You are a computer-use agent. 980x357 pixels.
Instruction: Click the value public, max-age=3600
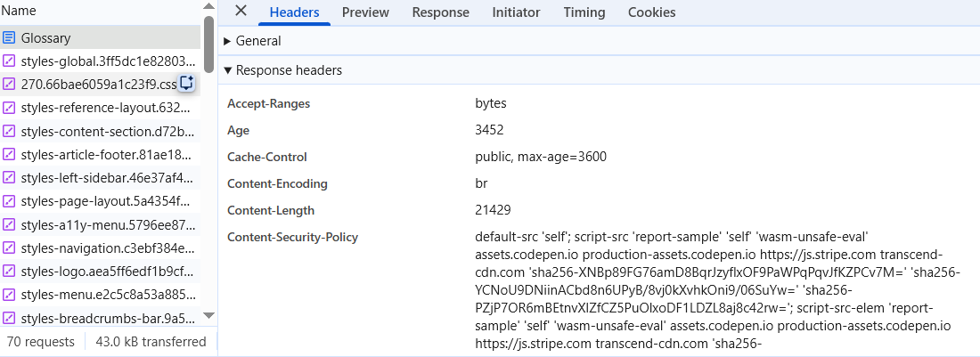pos(541,158)
